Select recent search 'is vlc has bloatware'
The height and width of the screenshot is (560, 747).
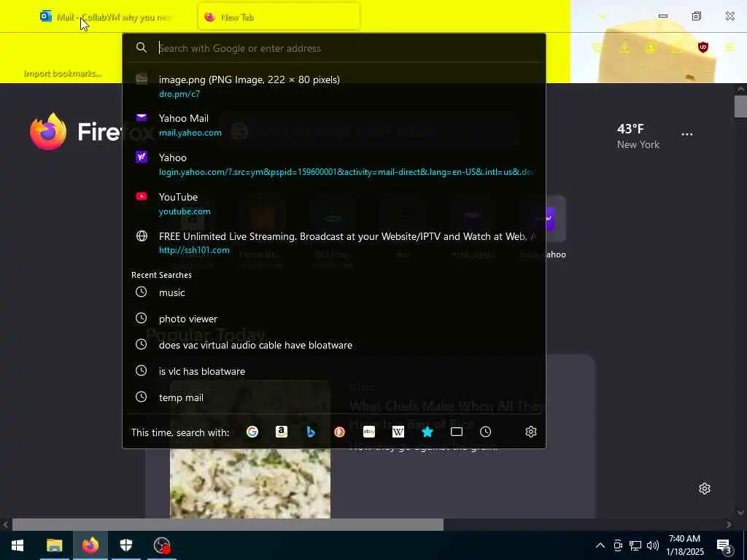[333, 371]
